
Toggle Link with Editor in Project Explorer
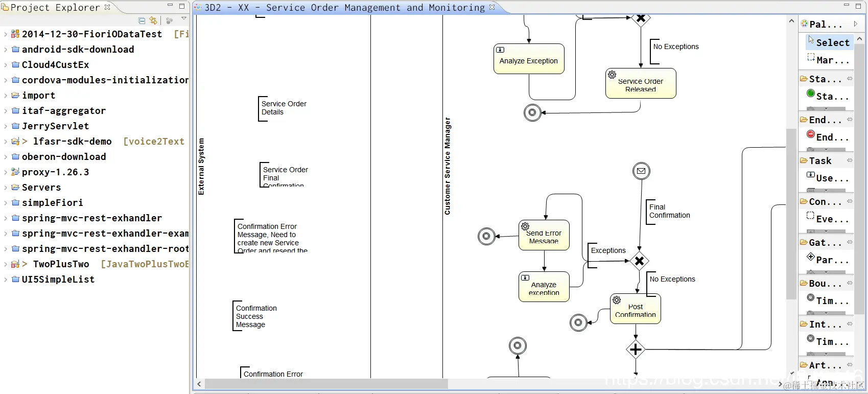(x=153, y=21)
